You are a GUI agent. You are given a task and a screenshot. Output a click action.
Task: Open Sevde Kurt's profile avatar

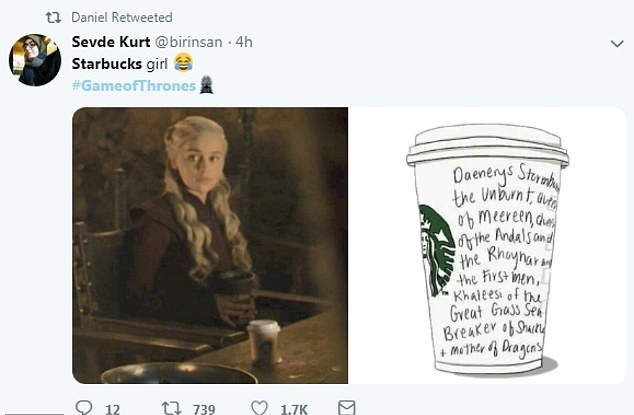coord(35,60)
